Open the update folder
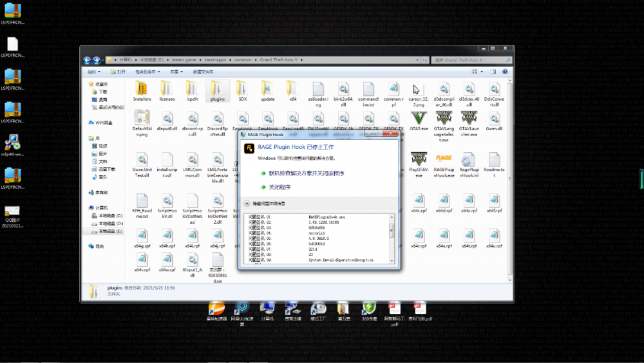The height and width of the screenshot is (363, 644). tap(267, 92)
